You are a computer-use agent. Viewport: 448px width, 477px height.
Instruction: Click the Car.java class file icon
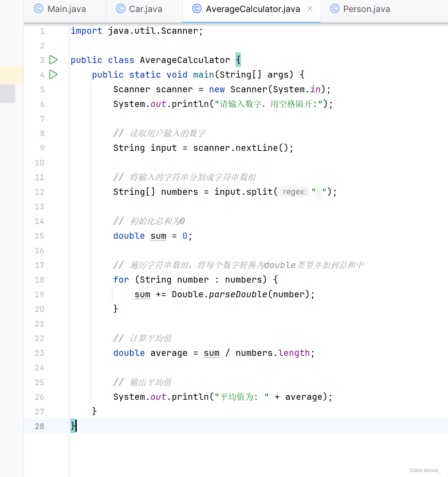[x=121, y=8]
